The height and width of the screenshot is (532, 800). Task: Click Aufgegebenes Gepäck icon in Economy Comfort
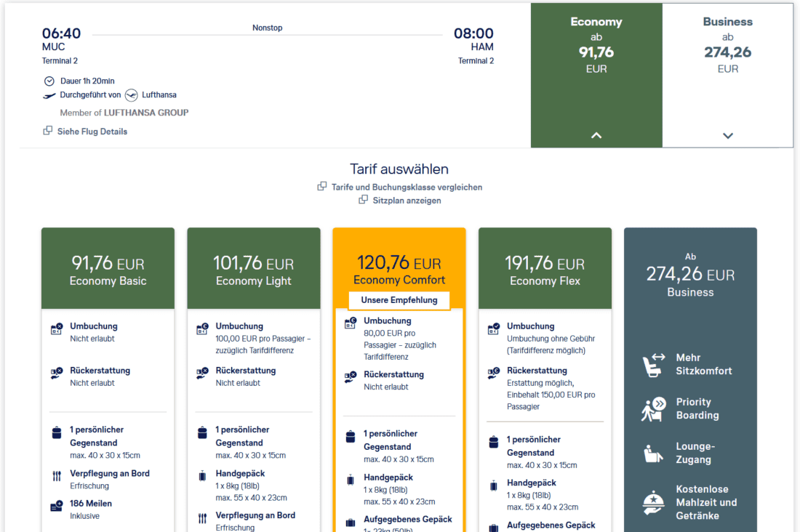click(351, 523)
